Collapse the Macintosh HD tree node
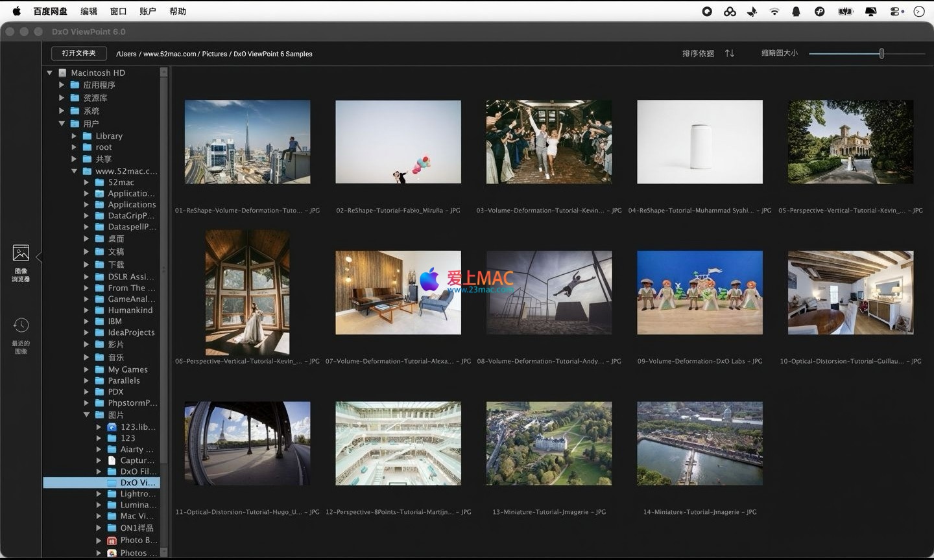Viewport: 934px width, 560px height. 49,73
